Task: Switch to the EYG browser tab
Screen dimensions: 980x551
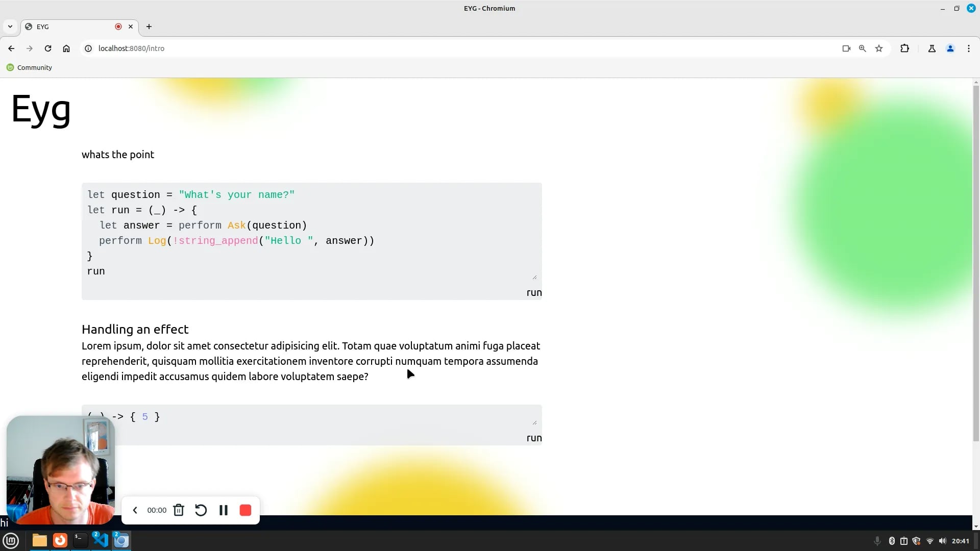Action: pyautogui.click(x=71, y=27)
